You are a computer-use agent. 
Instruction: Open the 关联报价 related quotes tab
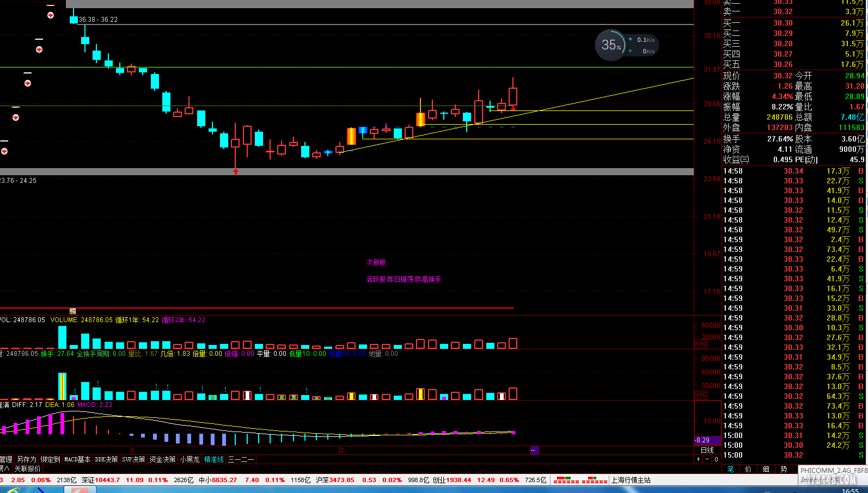click(x=27, y=469)
